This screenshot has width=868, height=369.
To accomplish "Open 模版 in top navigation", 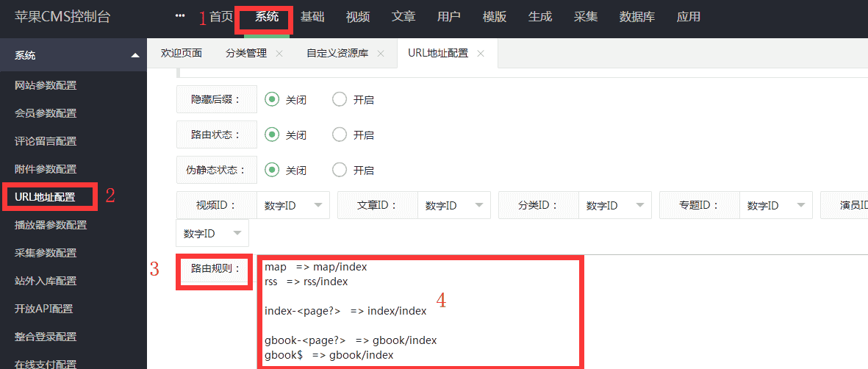I will point(495,17).
